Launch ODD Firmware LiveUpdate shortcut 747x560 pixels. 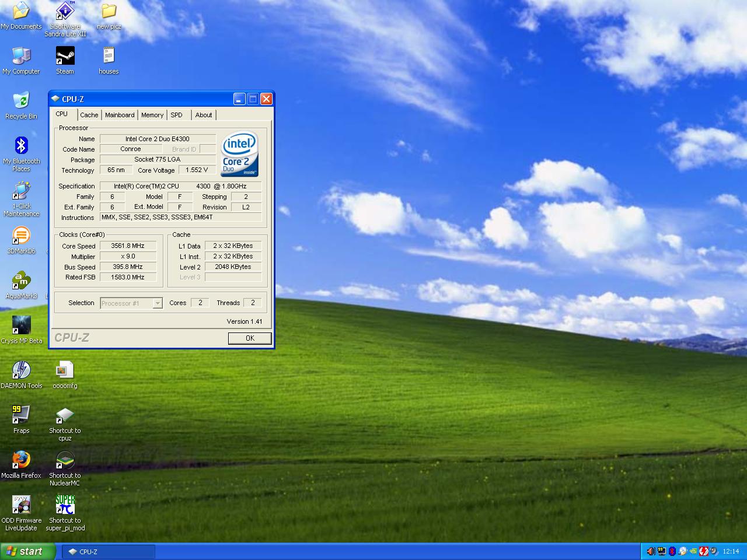(x=21, y=513)
